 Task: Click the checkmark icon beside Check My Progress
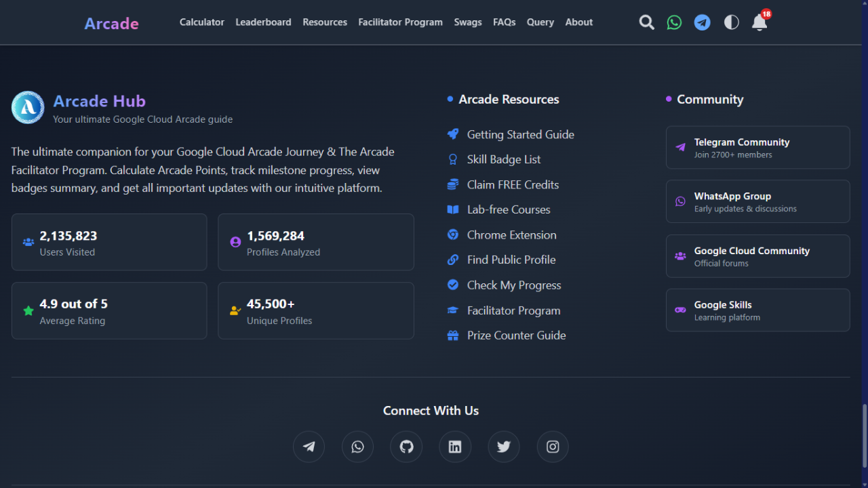pos(453,285)
